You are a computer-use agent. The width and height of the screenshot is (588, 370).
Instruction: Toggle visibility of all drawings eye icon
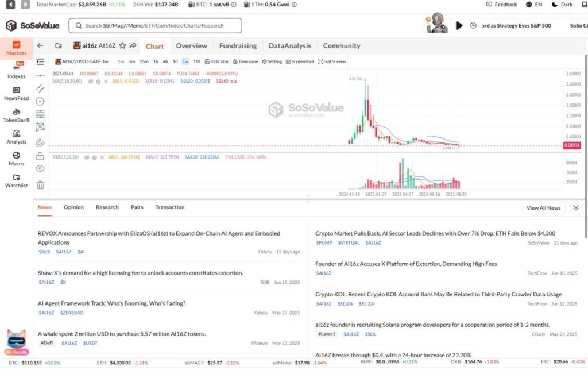tap(40, 168)
